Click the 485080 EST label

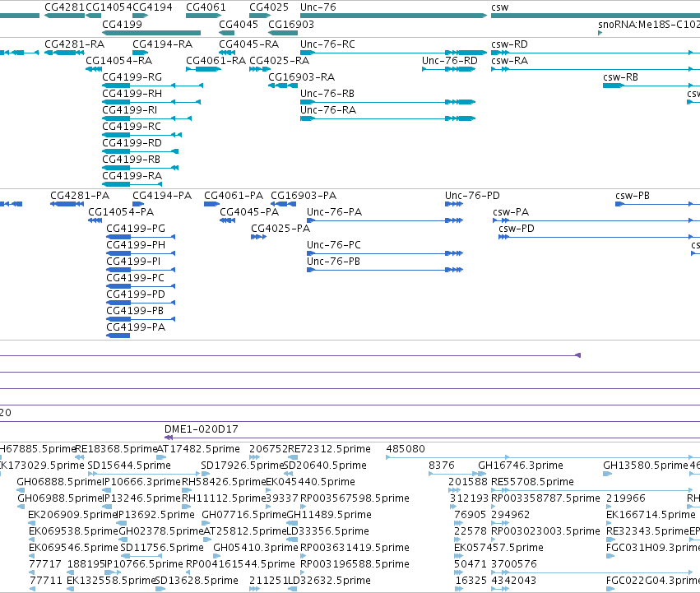pos(406,449)
